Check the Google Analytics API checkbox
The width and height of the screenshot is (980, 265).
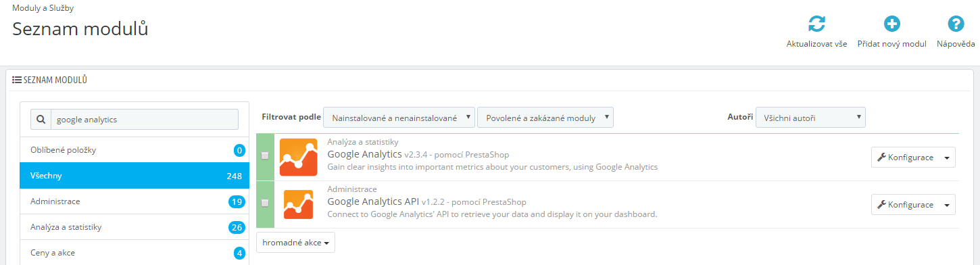265,203
